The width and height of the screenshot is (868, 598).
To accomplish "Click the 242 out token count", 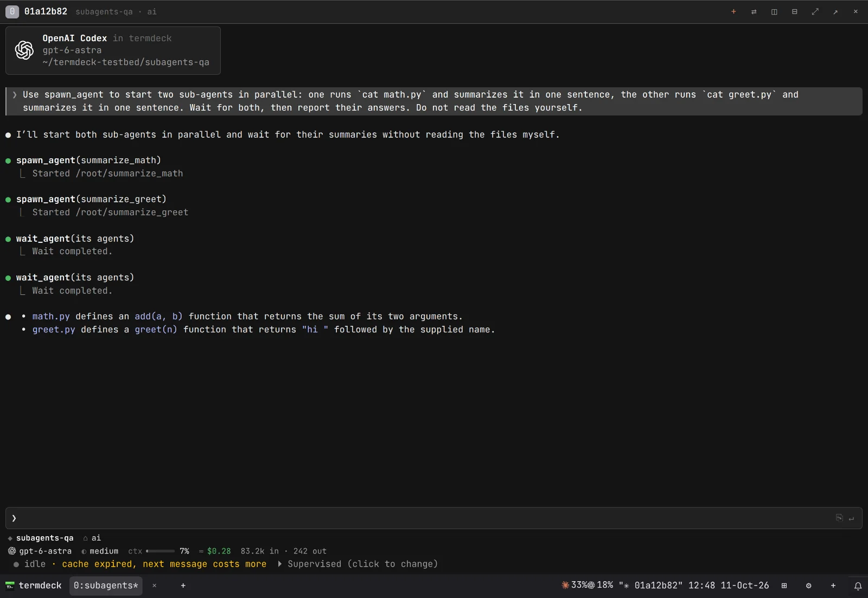I will pos(310,551).
